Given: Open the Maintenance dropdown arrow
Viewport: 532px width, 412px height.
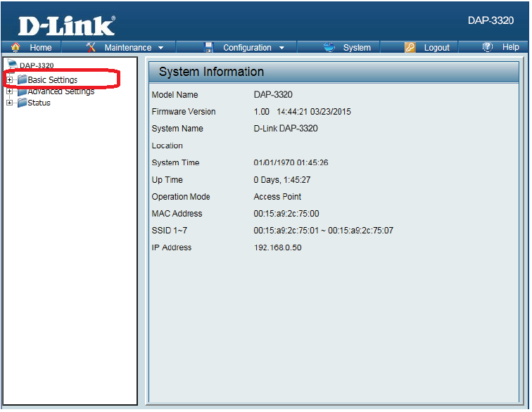Looking at the screenshot, I should [161, 48].
